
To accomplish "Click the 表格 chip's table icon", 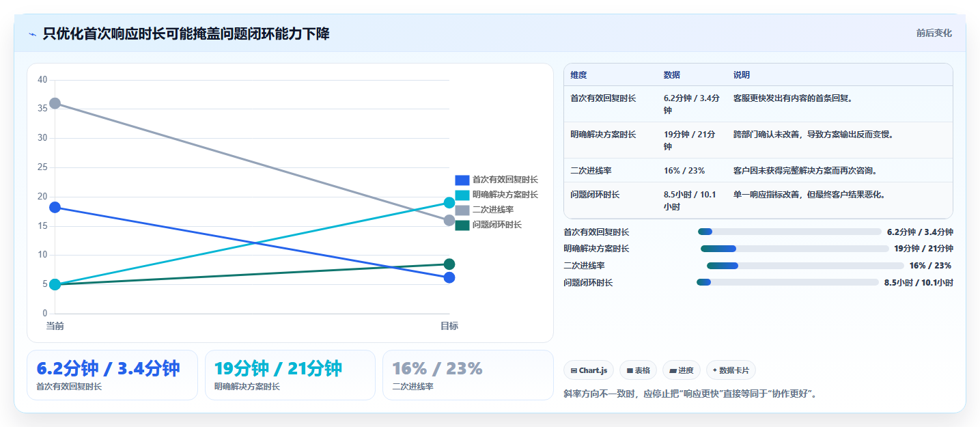I will (630, 370).
